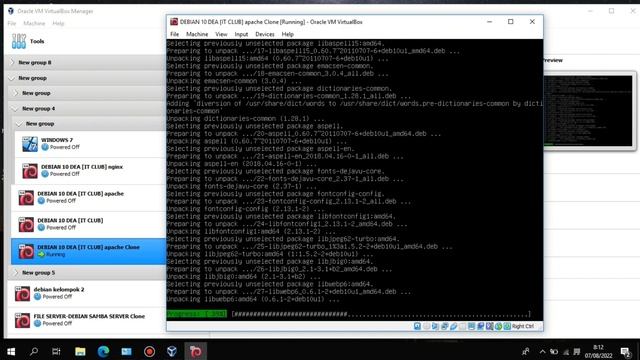Select DEBIAN 10 DEA [IT CLUB] apache machine

coord(89,198)
